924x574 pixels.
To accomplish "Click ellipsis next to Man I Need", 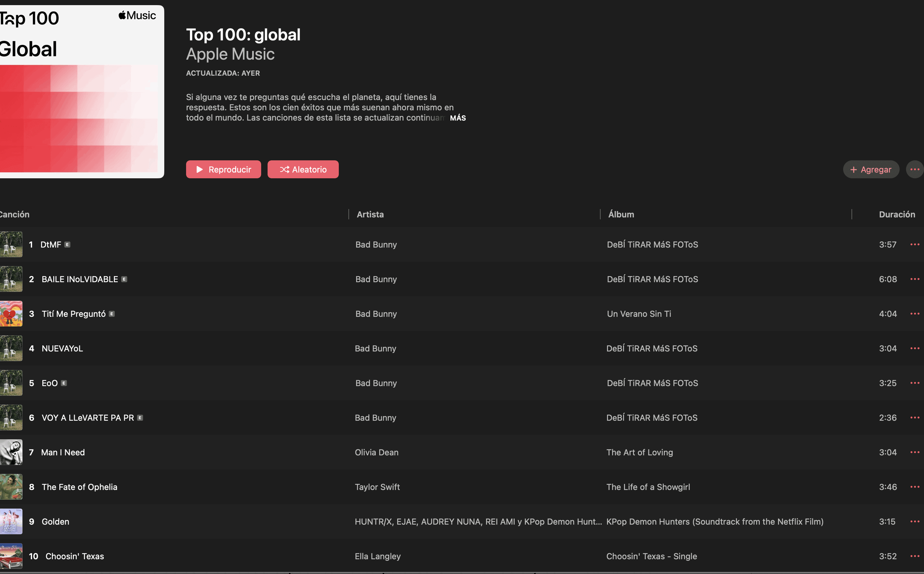I will coord(914,452).
